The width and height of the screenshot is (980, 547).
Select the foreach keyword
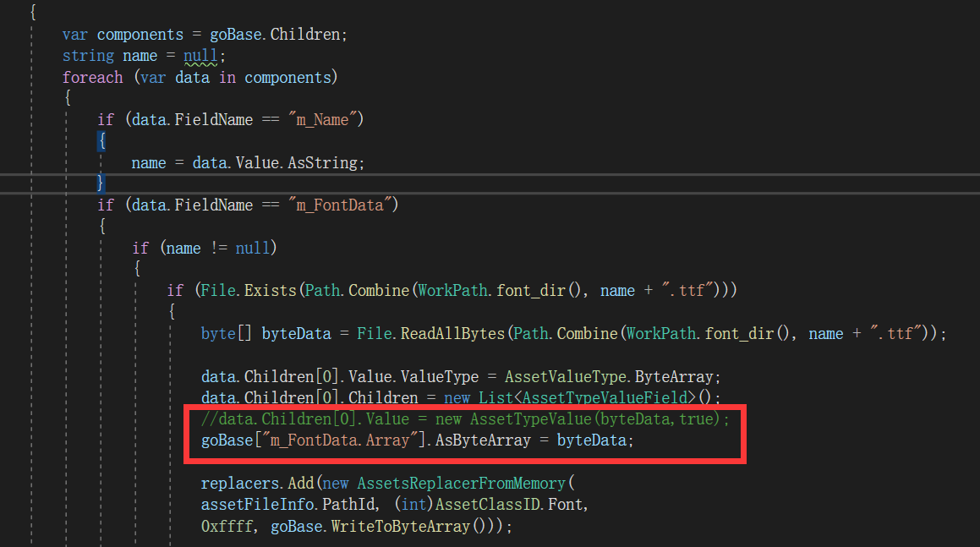[92, 76]
